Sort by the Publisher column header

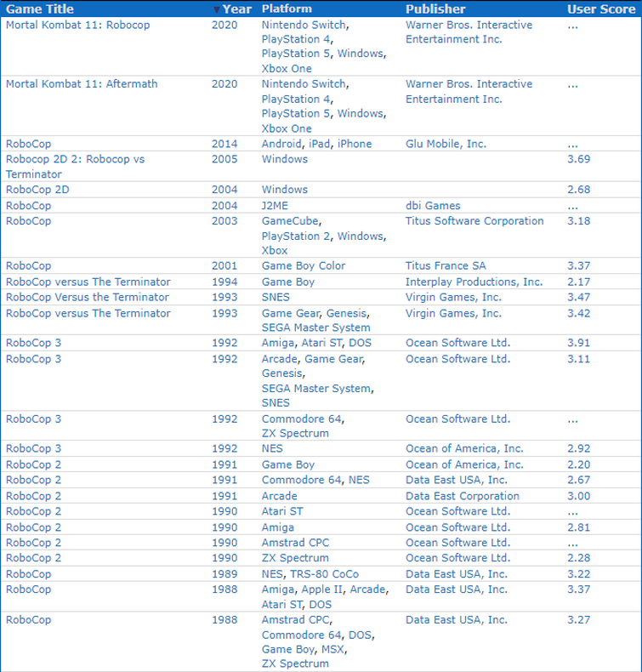point(435,9)
